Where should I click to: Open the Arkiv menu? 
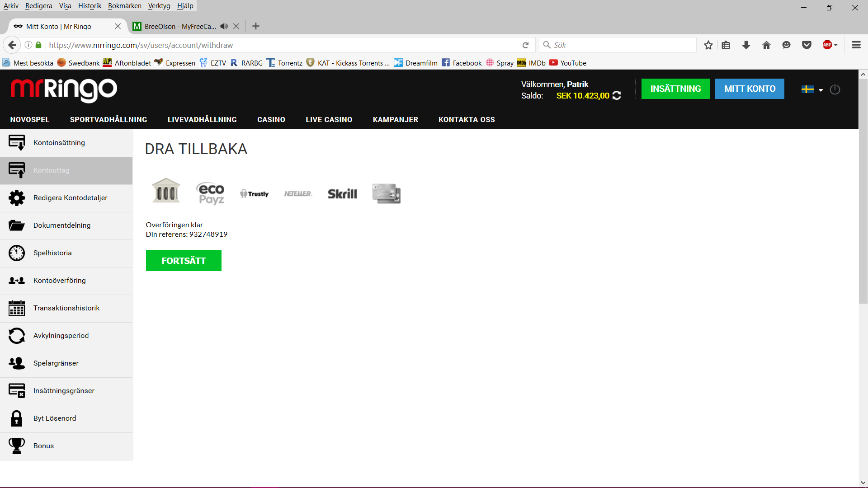[11, 6]
